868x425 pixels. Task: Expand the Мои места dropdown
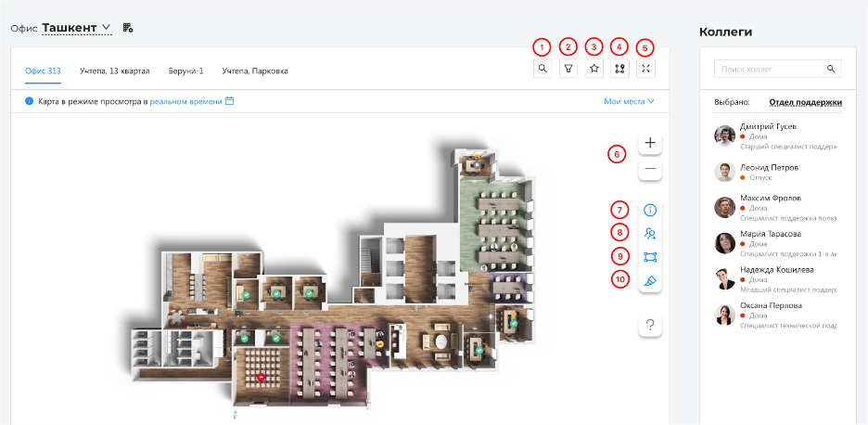629,101
